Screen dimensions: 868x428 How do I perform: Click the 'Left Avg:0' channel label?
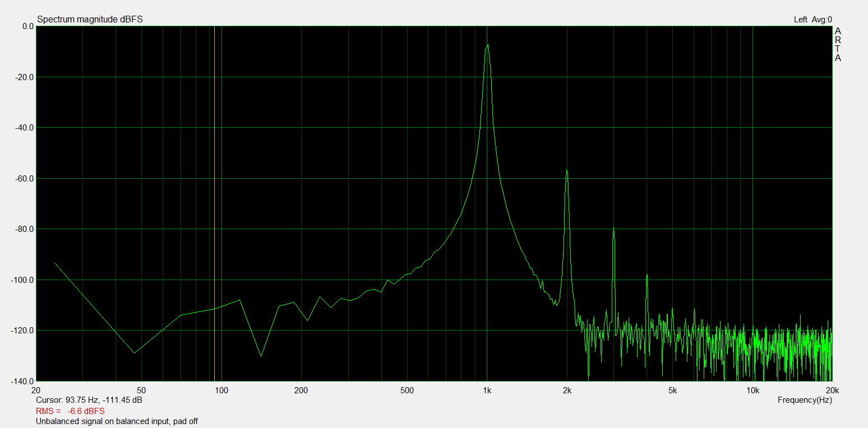click(813, 20)
